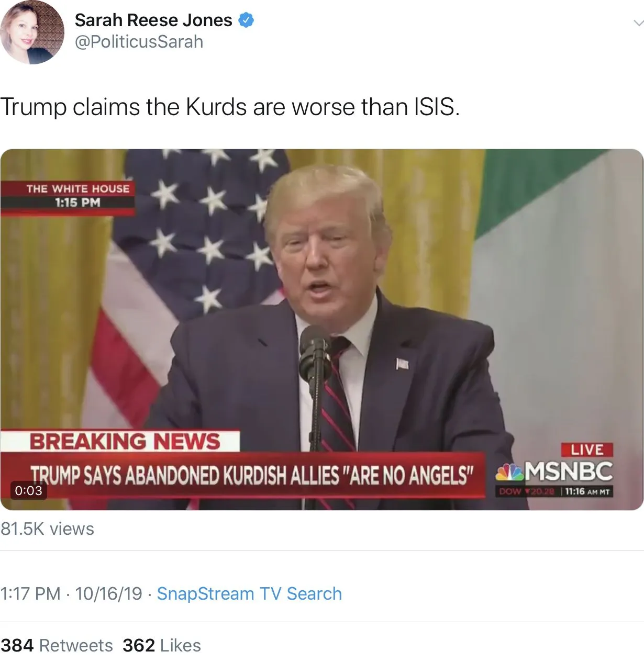
Task: Play the MSNBC video clip
Action: (321, 330)
